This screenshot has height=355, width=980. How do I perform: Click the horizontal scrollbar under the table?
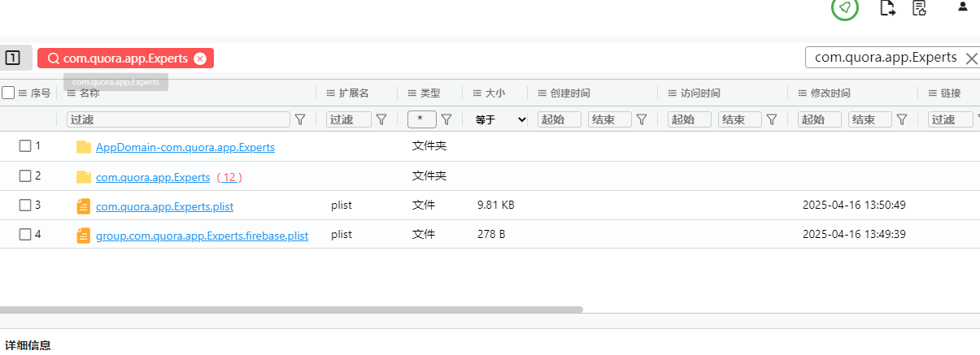291,310
